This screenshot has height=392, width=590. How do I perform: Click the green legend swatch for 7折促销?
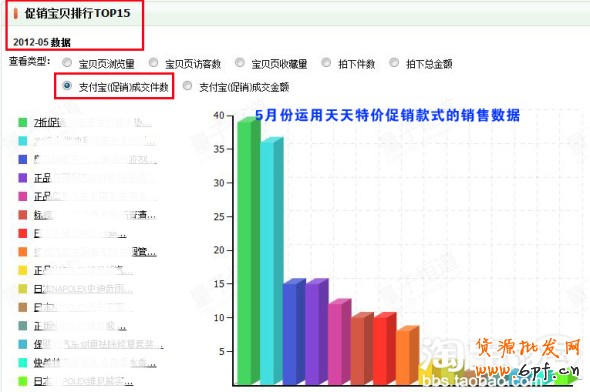[23, 122]
